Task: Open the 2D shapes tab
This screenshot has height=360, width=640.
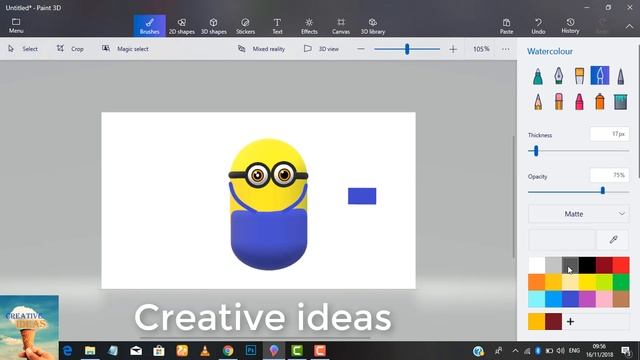Action: 182,26
